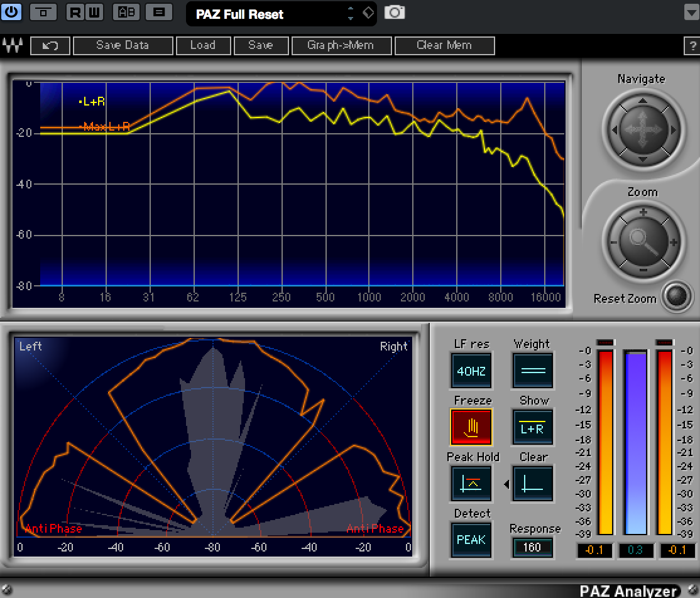Change the Weight setting button
The width and height of the screenshot is (700, 598).
point(533,371)
